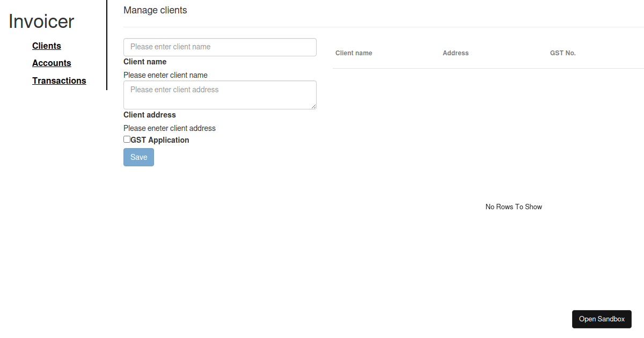
Task: Toggle GST Application before saving
Action: pos(127,139)
